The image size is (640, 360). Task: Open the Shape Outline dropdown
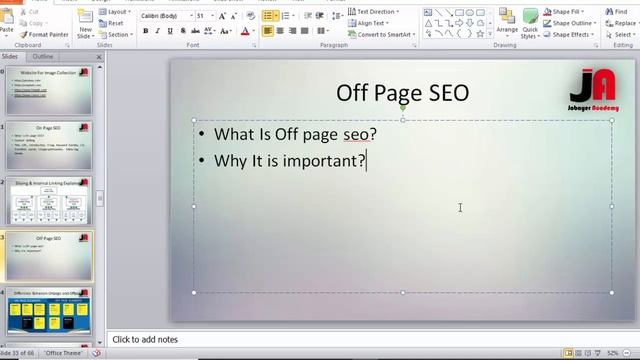570,23
